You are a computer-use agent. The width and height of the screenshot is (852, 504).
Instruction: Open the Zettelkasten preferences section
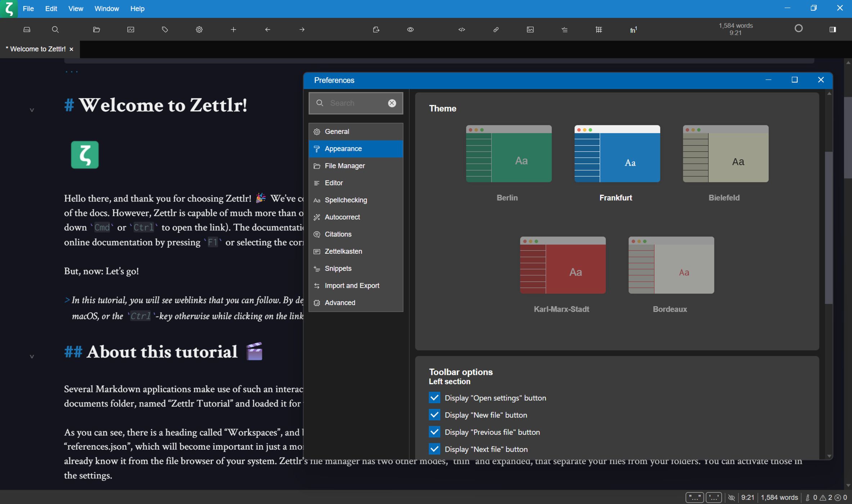[x=355, y=251]
